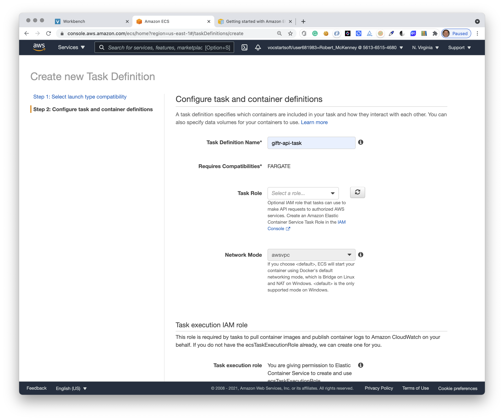504x420 pixels.
Task: Open the Terms of Use link
Action: point(415,388)
